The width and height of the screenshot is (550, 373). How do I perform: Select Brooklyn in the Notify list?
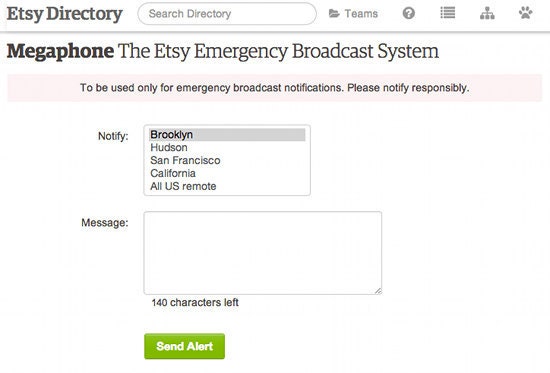point(227,135)
